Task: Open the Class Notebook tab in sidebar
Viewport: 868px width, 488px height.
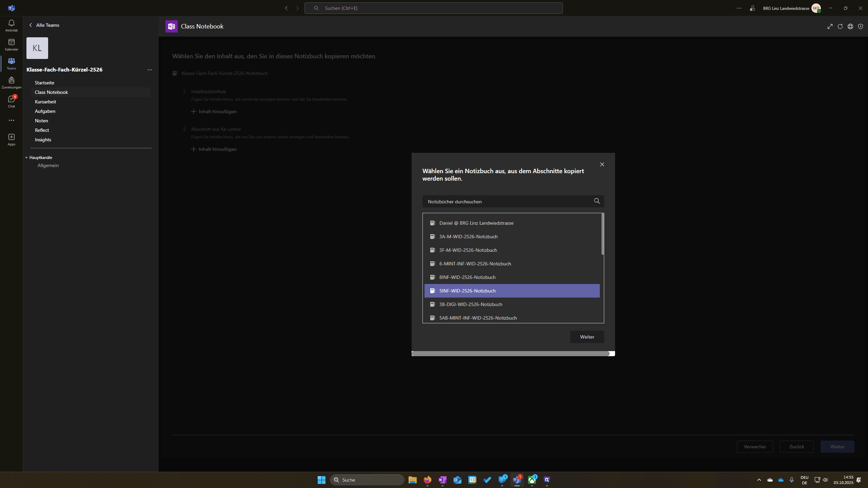Action: 91,92
